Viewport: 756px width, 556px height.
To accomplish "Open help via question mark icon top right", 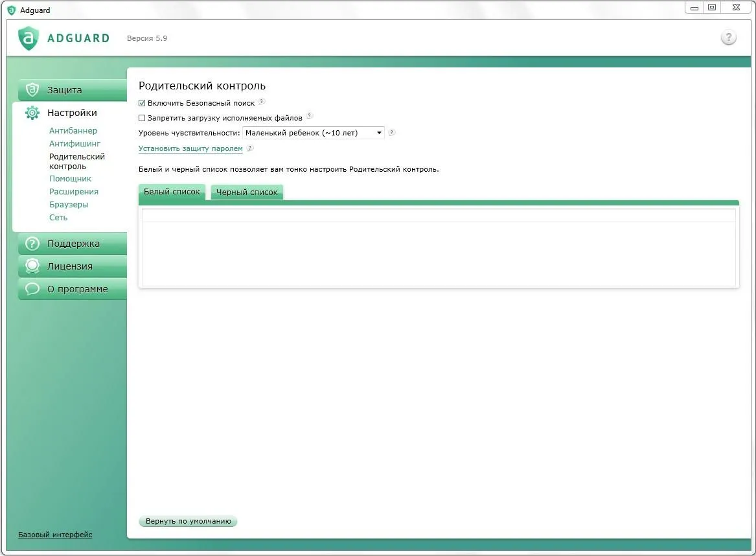I will [x=728, y=38].
